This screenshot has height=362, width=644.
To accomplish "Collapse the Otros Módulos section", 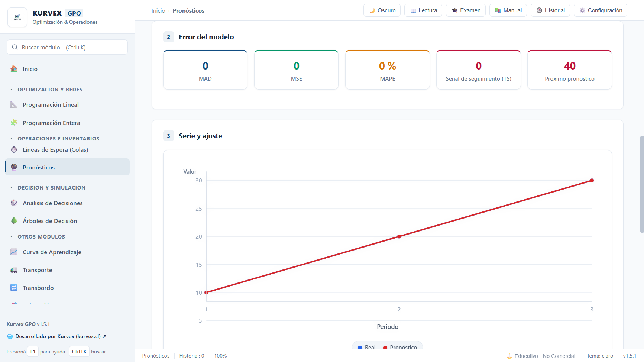I will click(38, 237).
